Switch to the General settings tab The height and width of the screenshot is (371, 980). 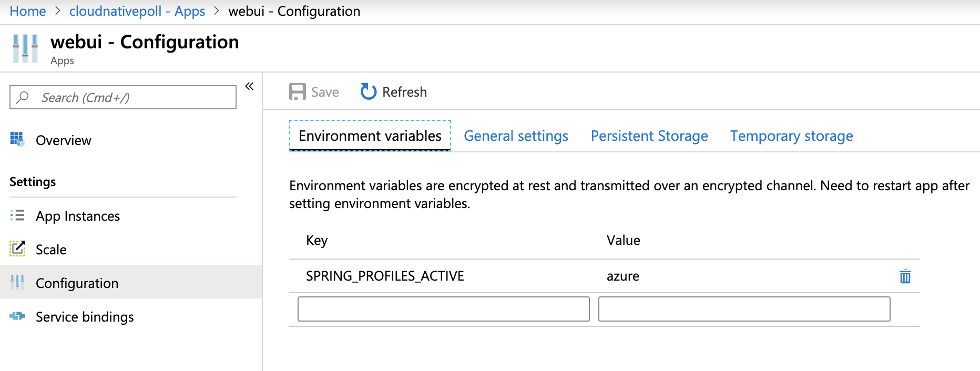point(516,136)
